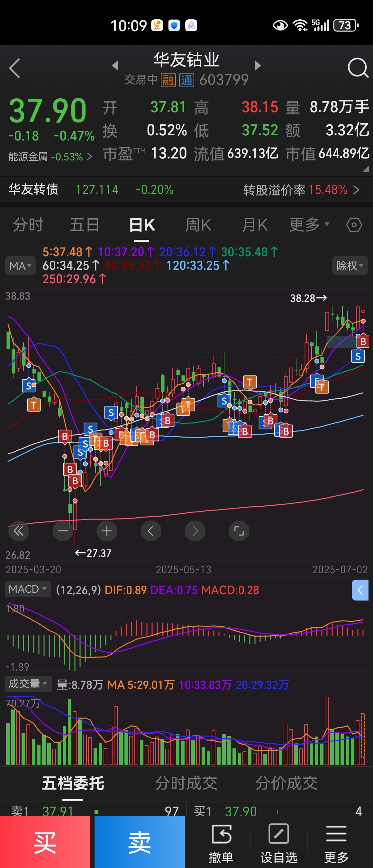Select 日K tab
Screen dimensions: 373x868
142,225
